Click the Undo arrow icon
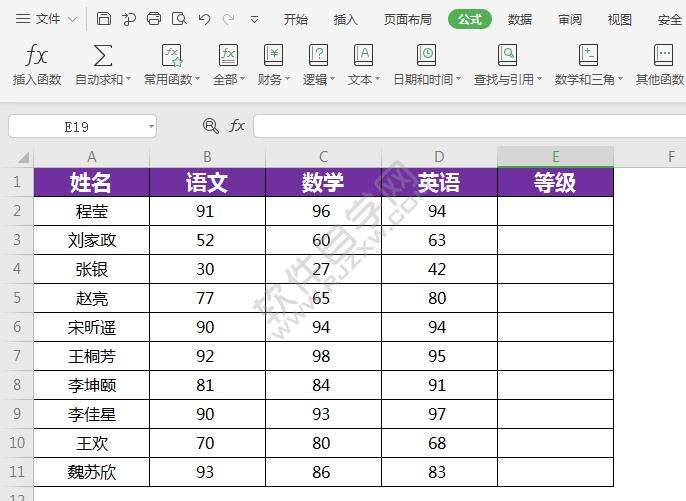 (204, 19)
